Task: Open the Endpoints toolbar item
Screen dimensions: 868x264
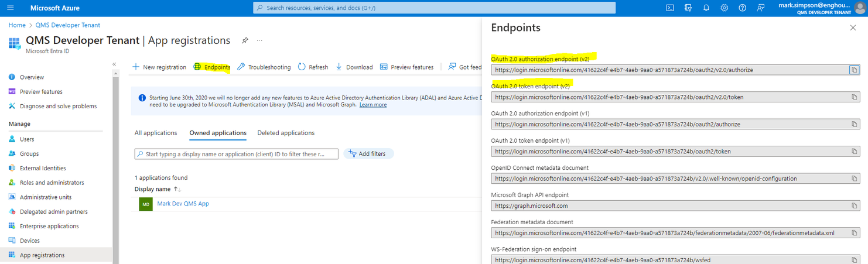Action: point(212,67)
